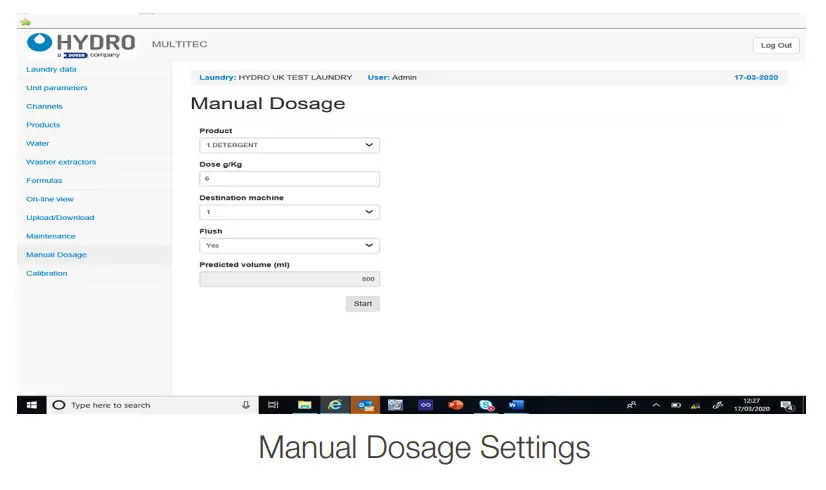Open the Windows Start menu
The height and width of the screenshot is (490, 826).
pos(32,405)
